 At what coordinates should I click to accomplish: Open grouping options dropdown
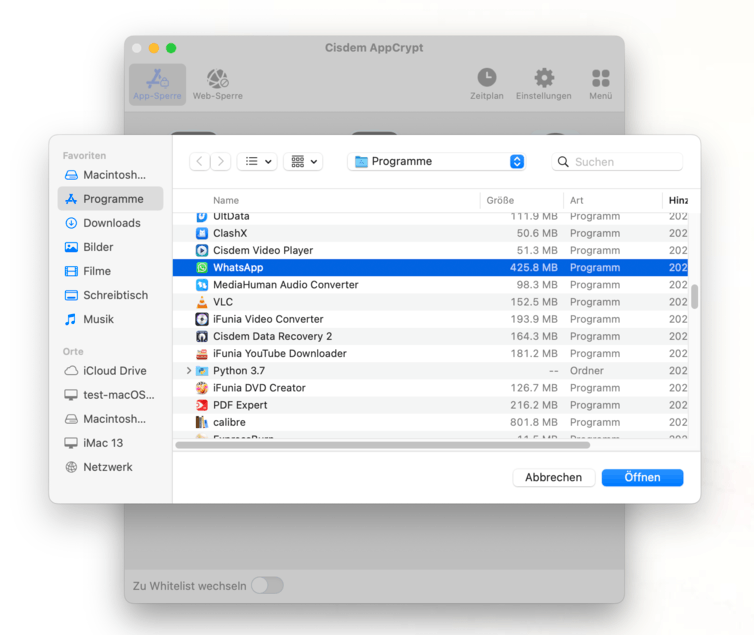303,162
